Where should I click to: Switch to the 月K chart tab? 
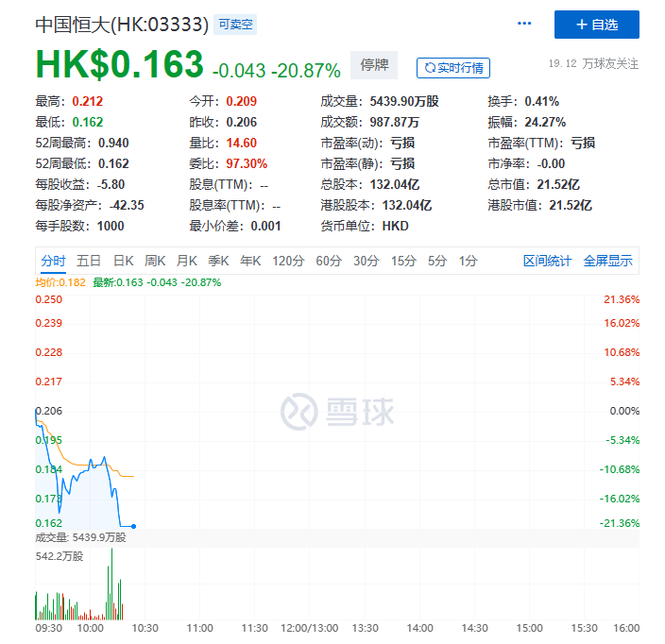click(x=187, y=261)
